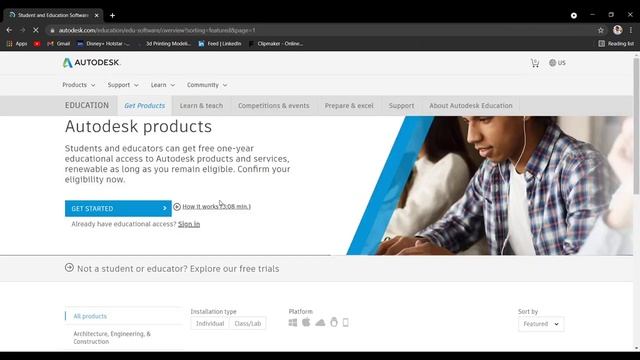Viewport: 640px width, 360px height.
Task: Click the GET STARTED button
Action: click(x=118, y=209)
